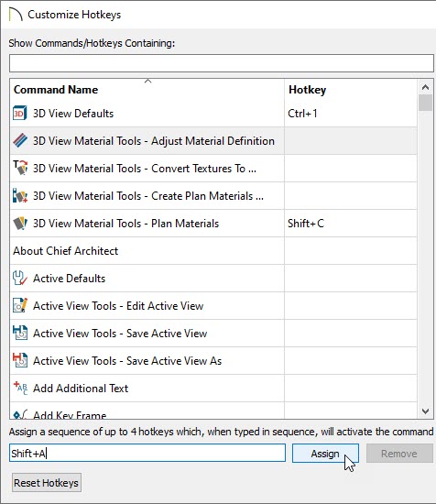
Task: Click the Active Defaults wrench icon
Action: coord(19,278)
